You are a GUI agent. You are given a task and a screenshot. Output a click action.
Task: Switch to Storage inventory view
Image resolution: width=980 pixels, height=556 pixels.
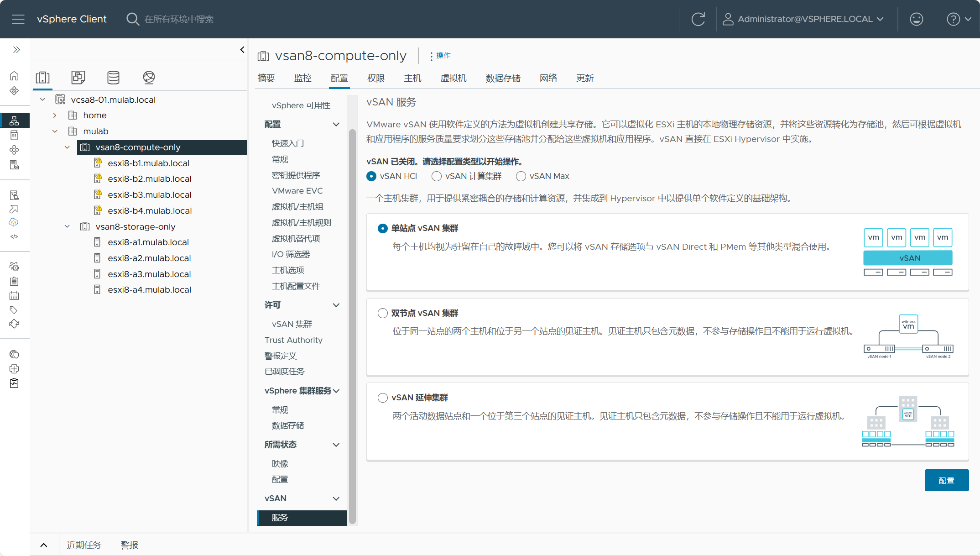pos(113,77)
